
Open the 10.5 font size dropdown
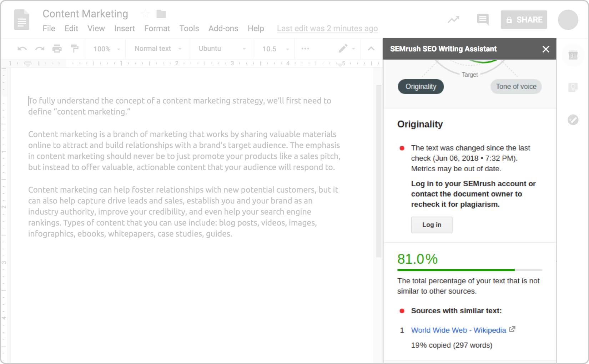[x=276, y=49]
